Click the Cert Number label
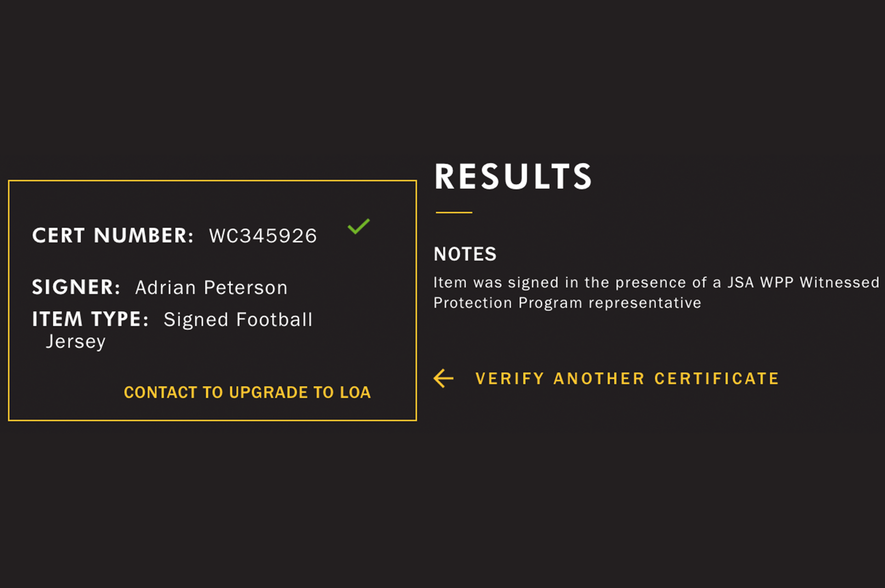 point(113,236)
